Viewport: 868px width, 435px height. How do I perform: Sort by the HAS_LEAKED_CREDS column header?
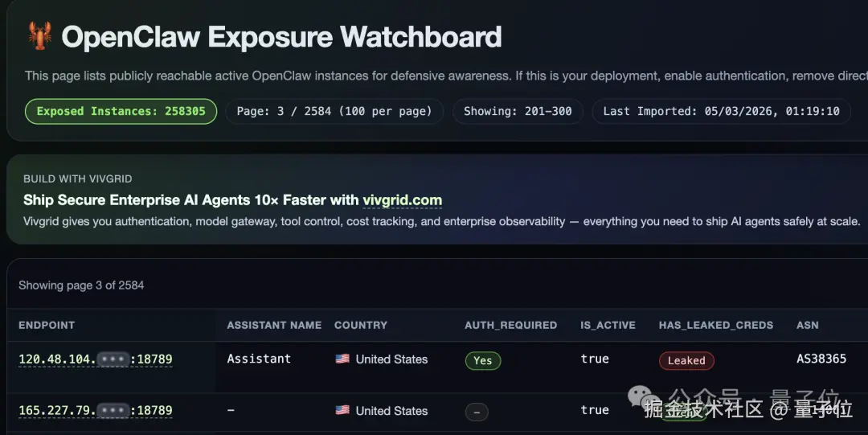[x=715, y=325]
